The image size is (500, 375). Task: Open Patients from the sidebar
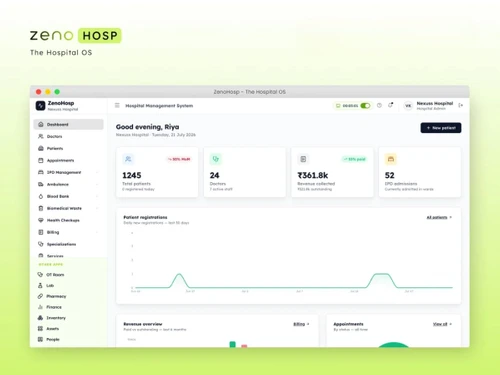pos(68,148)
